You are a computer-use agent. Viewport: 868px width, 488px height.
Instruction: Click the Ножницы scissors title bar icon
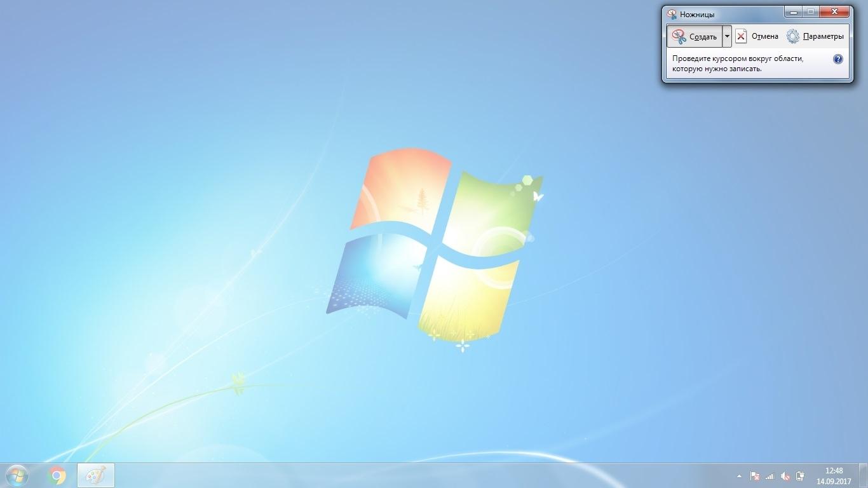click(x=672, y=14)
